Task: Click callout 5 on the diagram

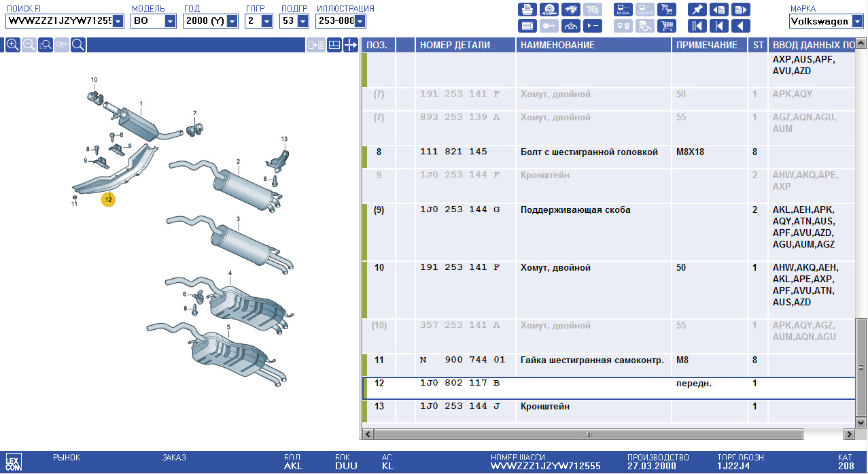Action: [228, 327]
